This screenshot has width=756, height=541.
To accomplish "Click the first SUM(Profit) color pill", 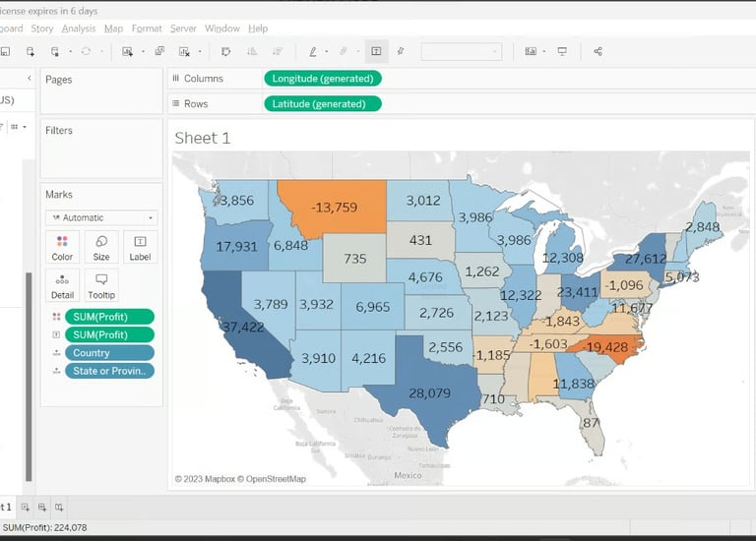I will (x=109, y=317).
